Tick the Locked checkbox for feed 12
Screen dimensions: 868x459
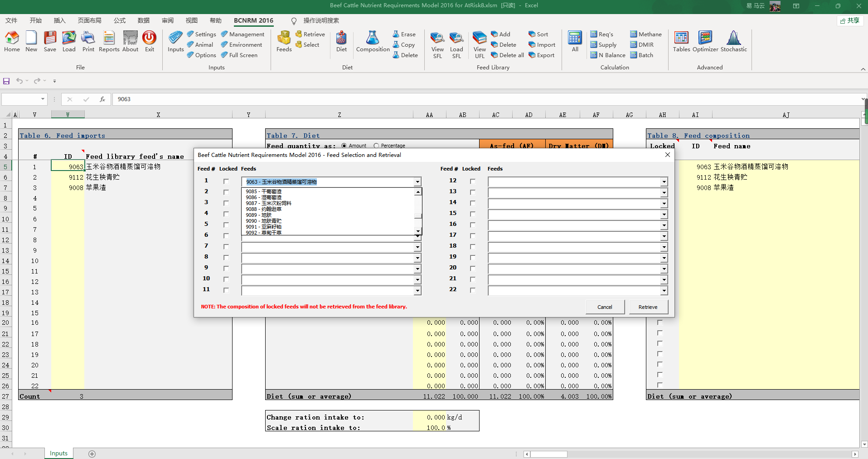click(473, 181)
